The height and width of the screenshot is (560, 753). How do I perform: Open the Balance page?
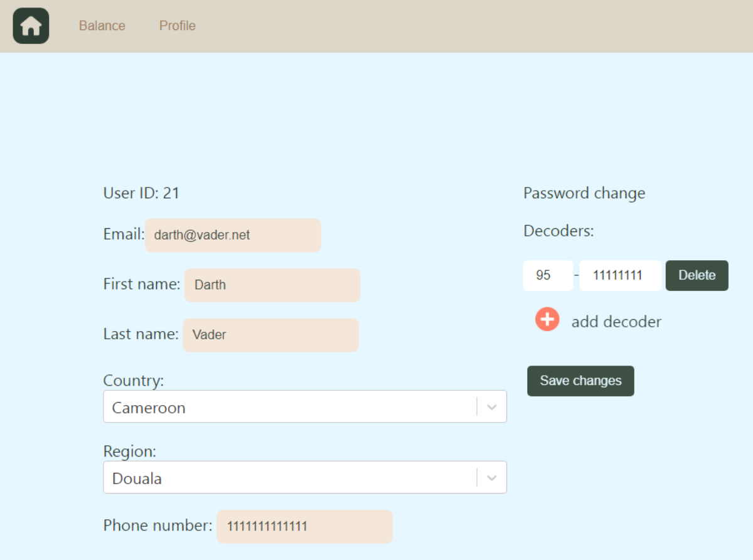[102, 26]
